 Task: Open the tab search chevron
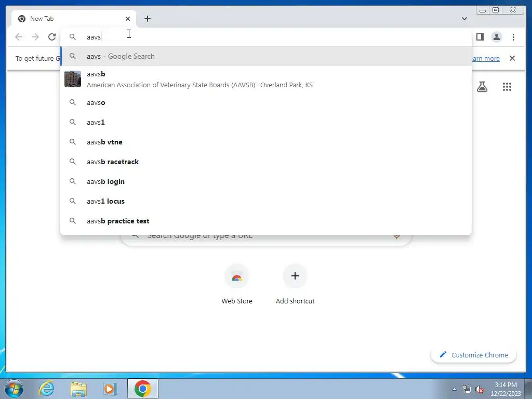click(464, 19)
